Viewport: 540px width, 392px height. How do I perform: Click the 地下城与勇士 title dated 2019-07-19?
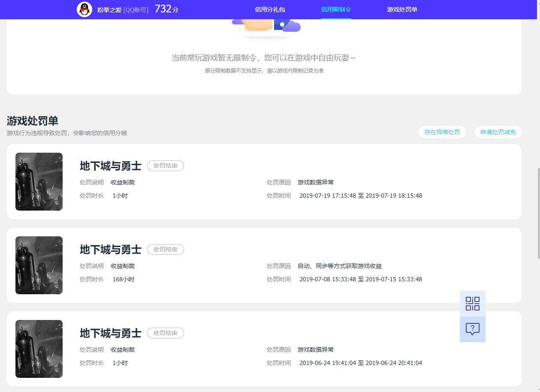(111, 166)
